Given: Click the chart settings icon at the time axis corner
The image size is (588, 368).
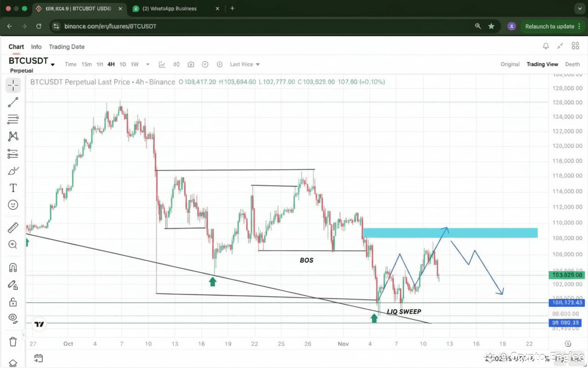Looking at the screenshot, I should pos(568,344).
